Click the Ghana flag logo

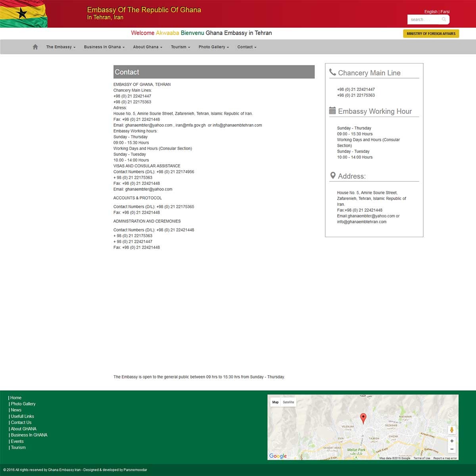pyautogui.click(x=24, y=14)
